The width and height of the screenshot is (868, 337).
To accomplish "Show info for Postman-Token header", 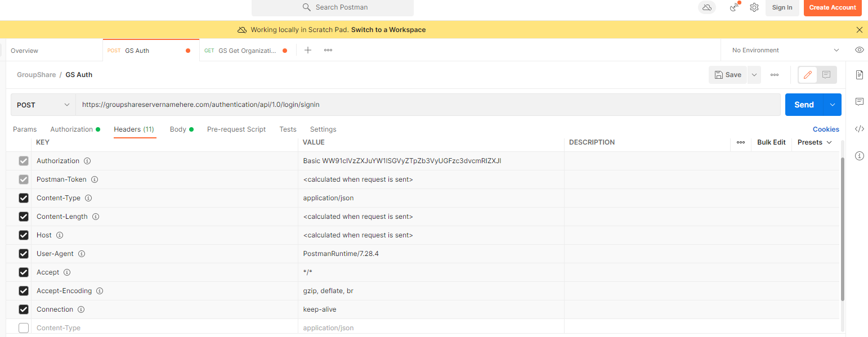I will (95, 179).
